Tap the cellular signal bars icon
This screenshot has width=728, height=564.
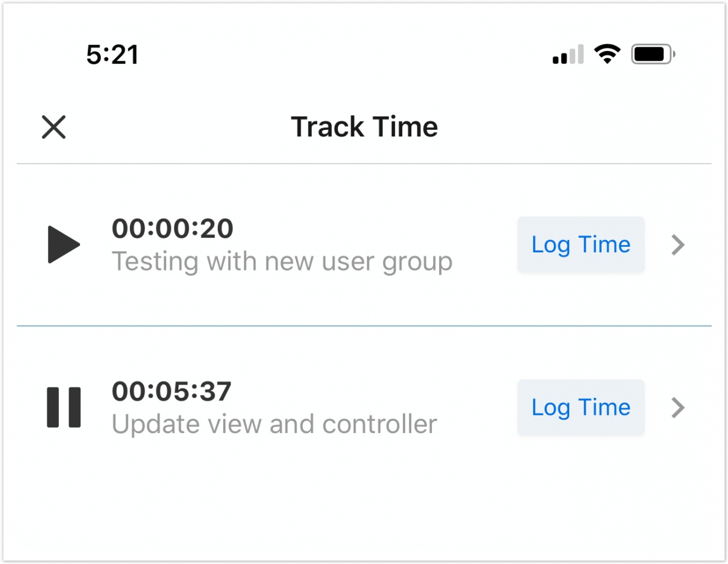click(x=568, y=55)
